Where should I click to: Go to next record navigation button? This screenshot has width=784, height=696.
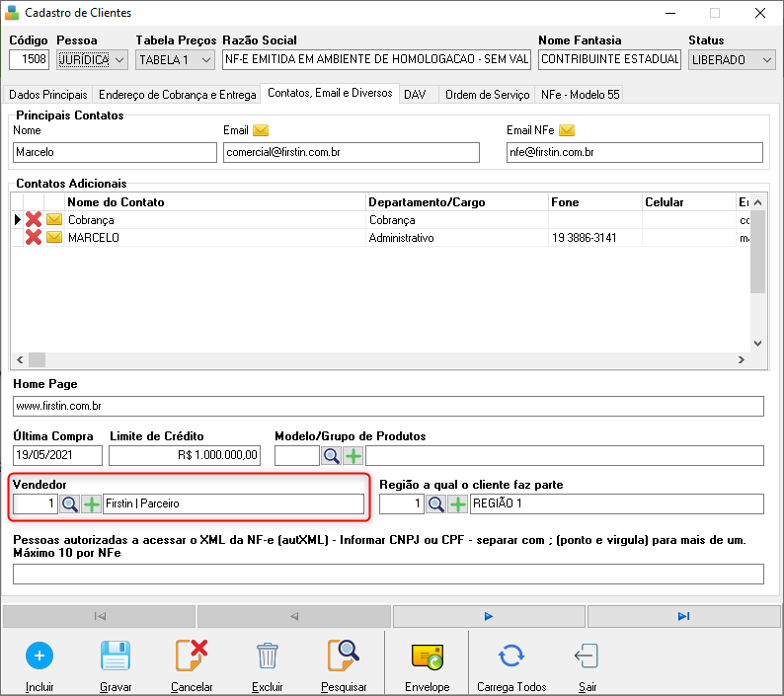pyautogui.click(x=489, y=616)
